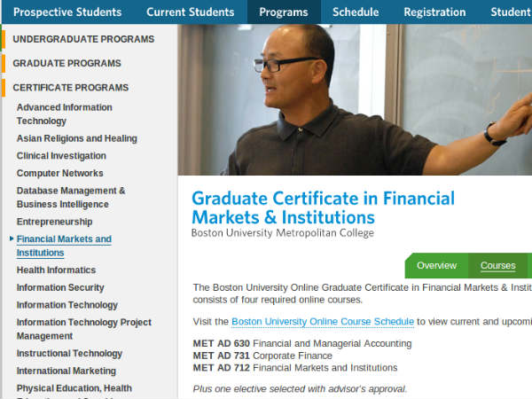The height and width of the screenshot is (399, 532).
Task: Open the Current Students menu
Action: [190, 12]
